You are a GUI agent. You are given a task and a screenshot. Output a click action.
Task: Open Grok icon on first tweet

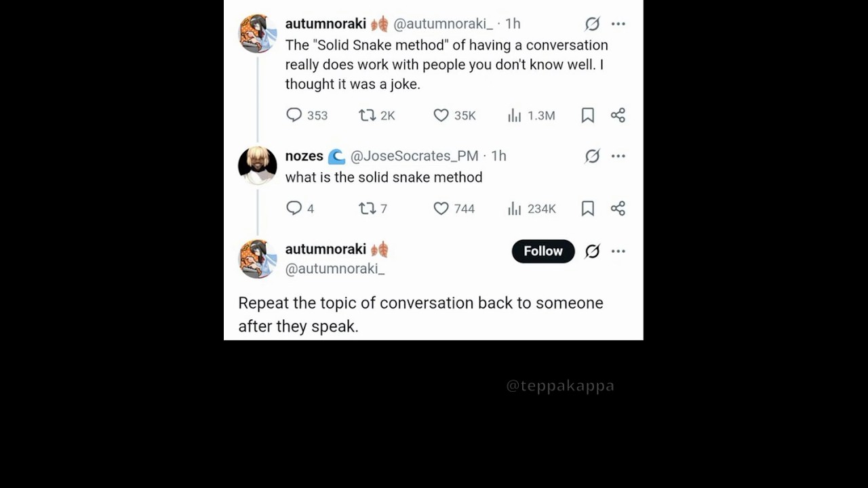click(x=592, y=24)
